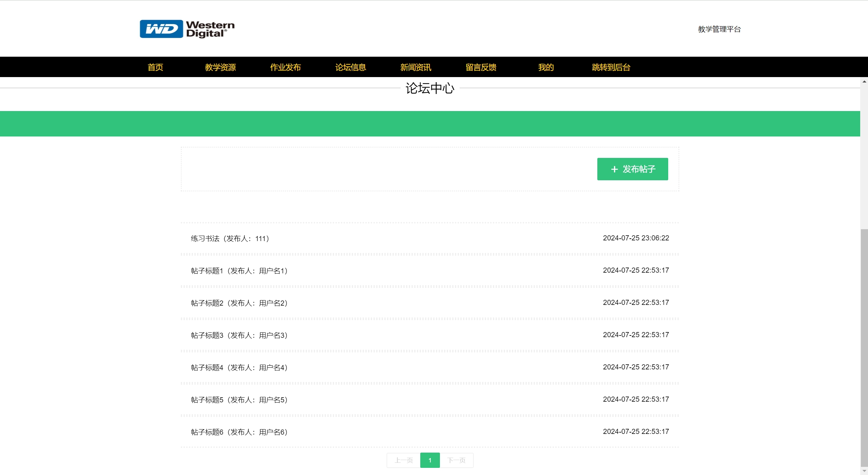Click 跳转到后台 in navigation

pos(611,67)
